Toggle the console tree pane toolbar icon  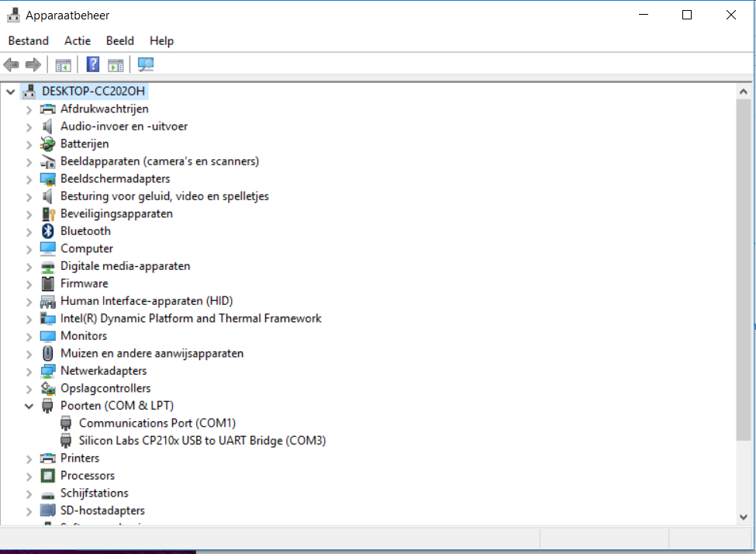[x=63, y=64]
